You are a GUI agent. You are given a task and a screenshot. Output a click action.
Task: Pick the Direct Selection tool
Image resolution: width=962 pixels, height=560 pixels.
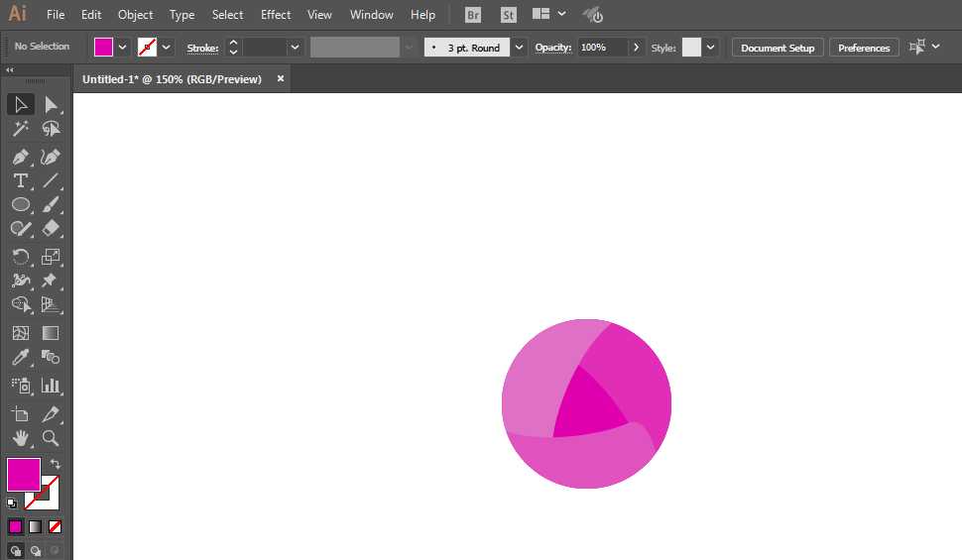point(51,104)
